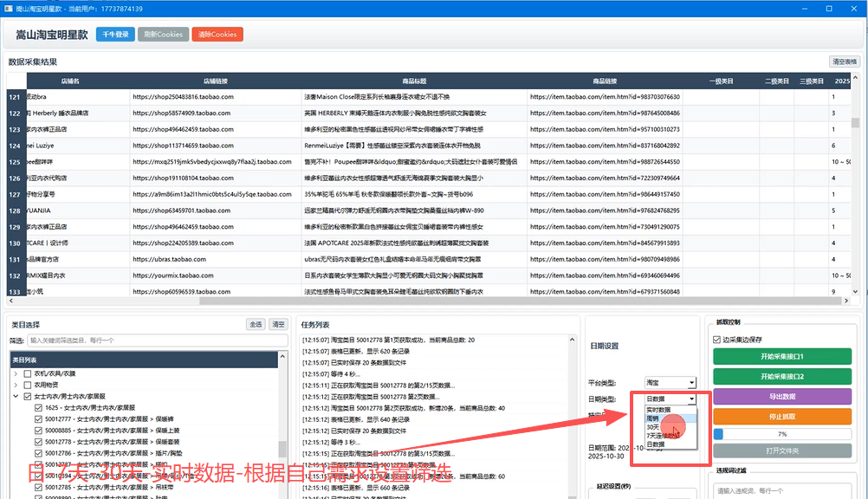Open the output folder via 打开文件夹
Screen dimensions: 868x499
[782, 450]
